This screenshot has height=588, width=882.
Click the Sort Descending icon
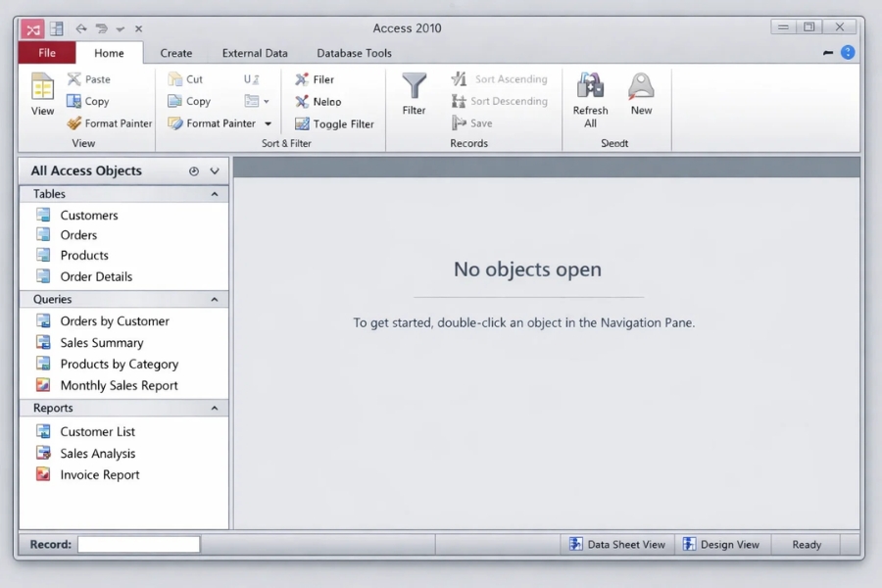[459, 101]
